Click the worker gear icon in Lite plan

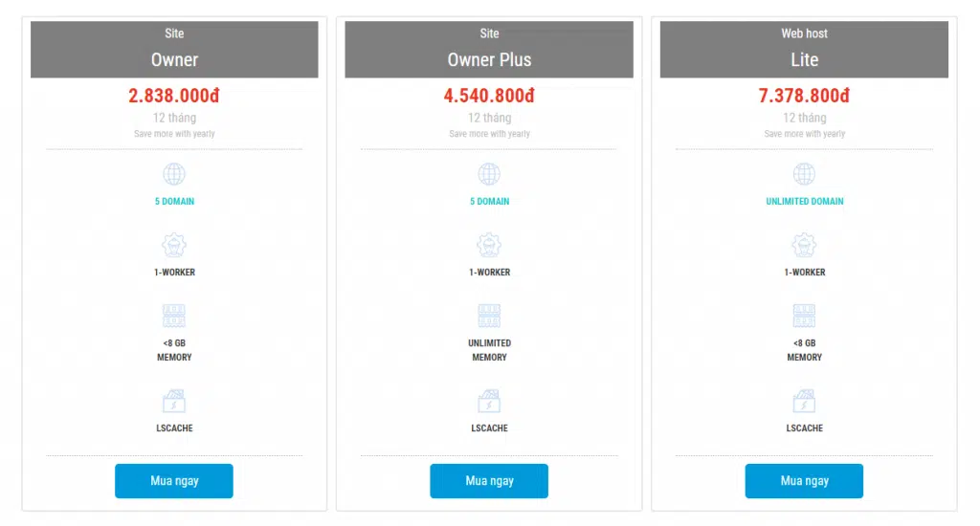click(x=804, y=245)
